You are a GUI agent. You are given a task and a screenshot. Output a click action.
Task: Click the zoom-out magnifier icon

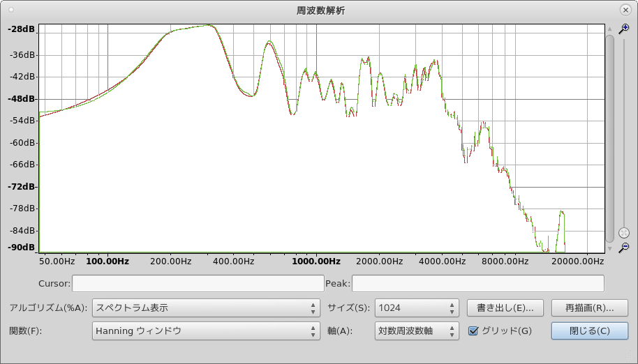coord(624,247)
